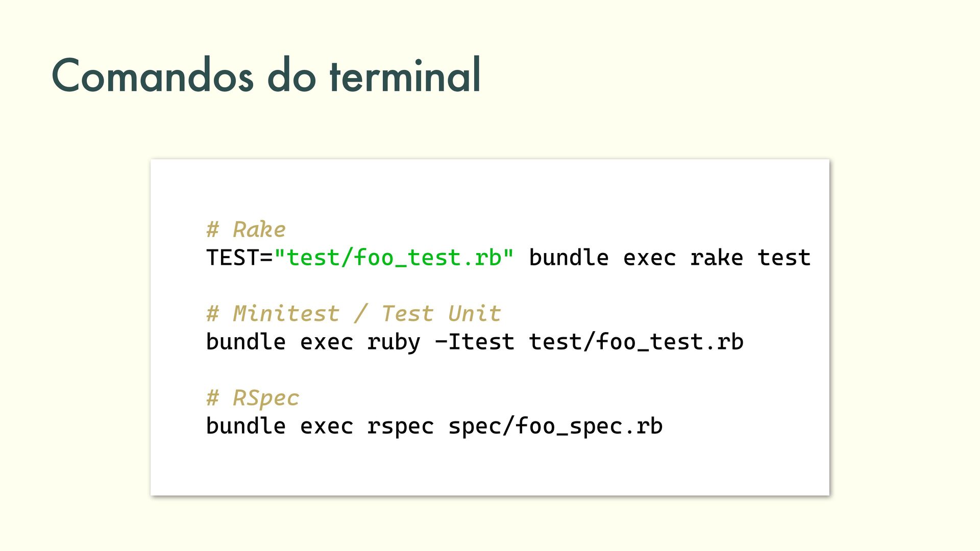Click the final "test" in the Rake command
The height and width of the screenshot is (551, 980).
(x=784, y=258)
